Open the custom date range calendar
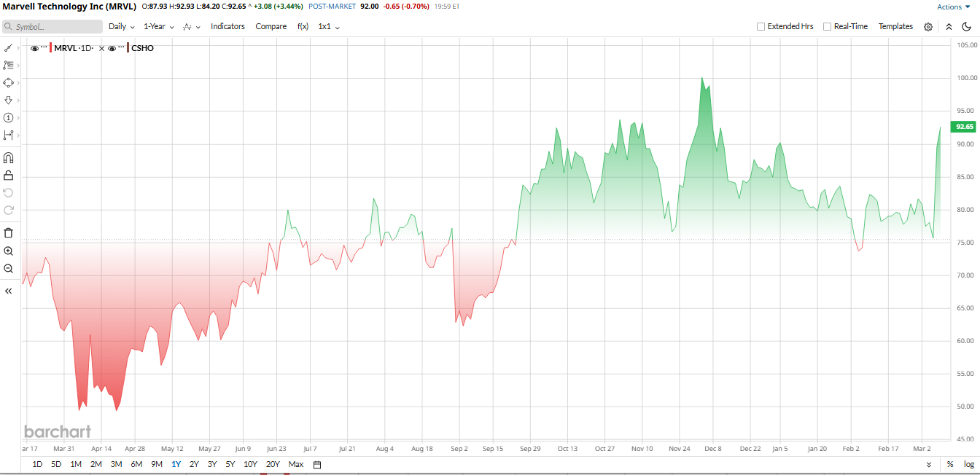Viewport: 980px width, 475px height. click(317, 465)
